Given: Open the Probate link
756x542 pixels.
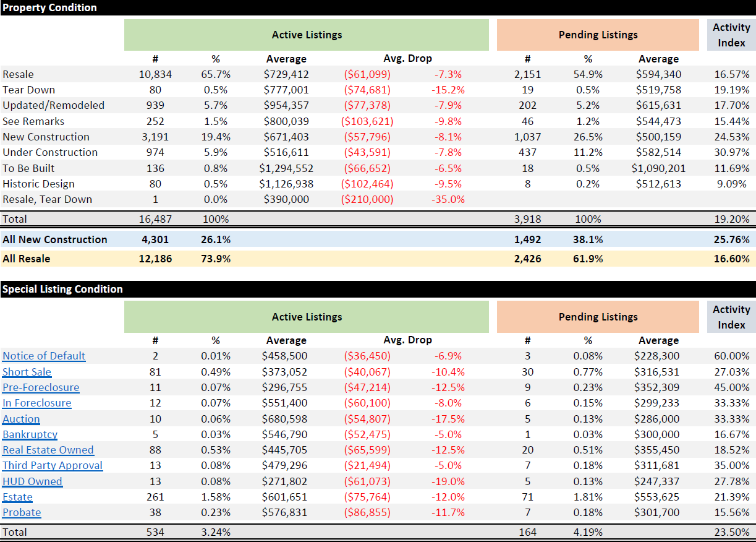Looking at the screenshot, I should point(22,512).
